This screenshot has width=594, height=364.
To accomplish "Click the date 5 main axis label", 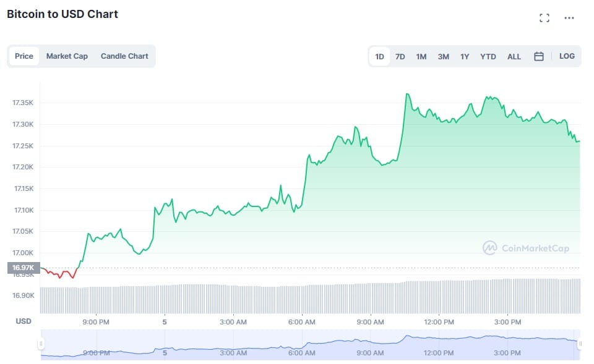I will [x=165, y=322].
